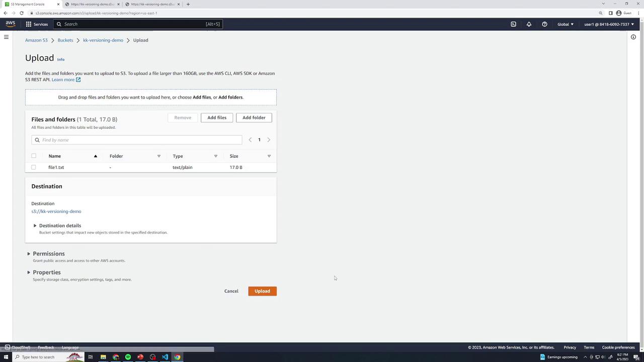Image resolution: width=644 pixels, height=362 pixels.
Task: Open the help question mark menu
Action: pos(544,24)
